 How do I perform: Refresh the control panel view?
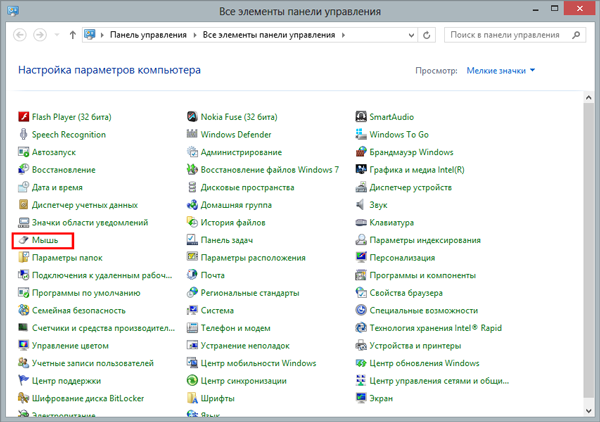[429, 35]
